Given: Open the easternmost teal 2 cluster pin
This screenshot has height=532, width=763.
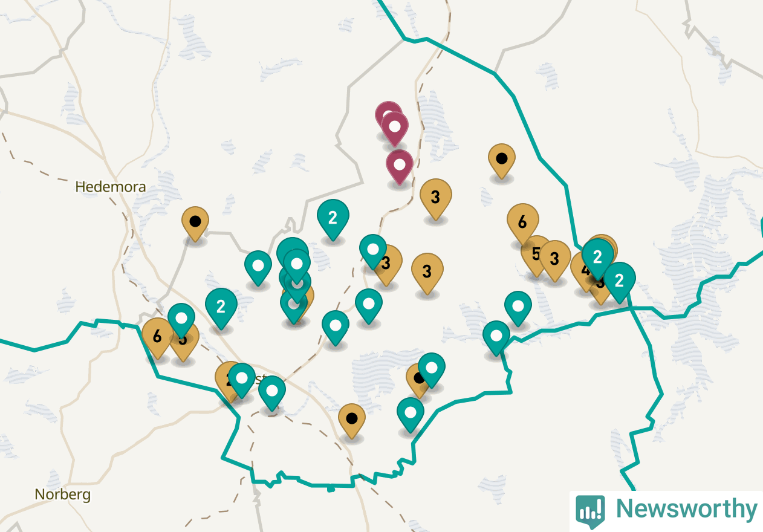Looking at the screenshot, I should pos(620,282).
